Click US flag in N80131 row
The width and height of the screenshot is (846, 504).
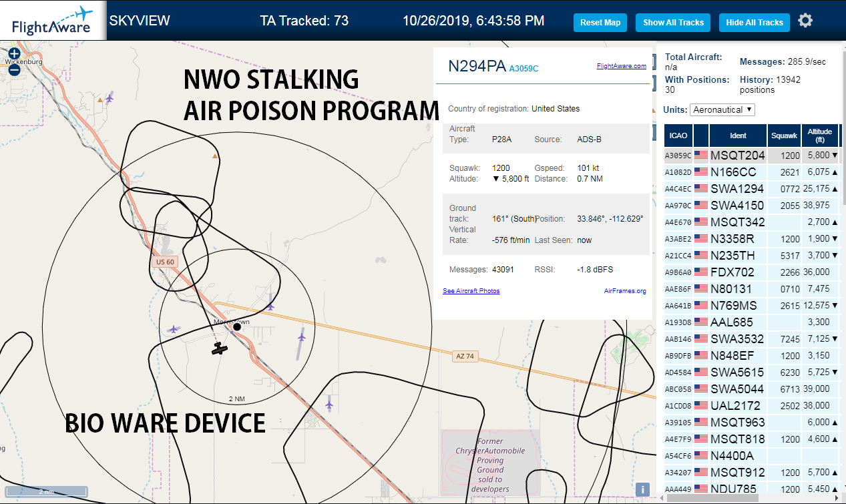[x=701, y=288]
